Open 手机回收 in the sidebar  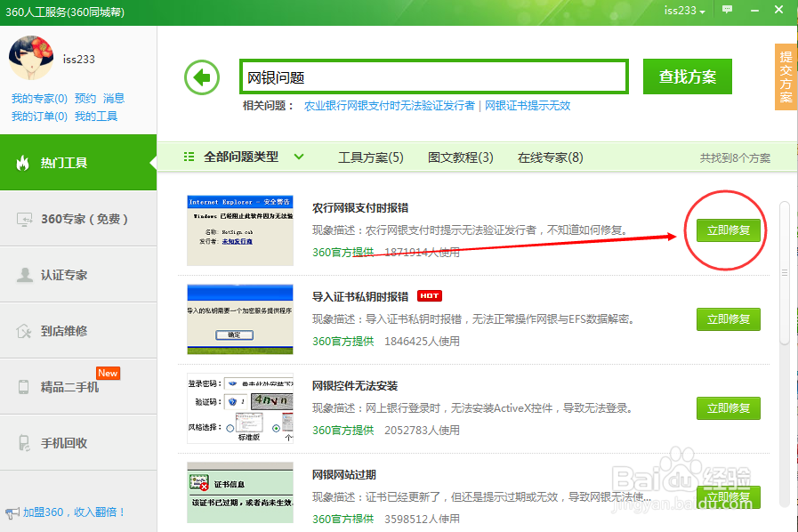pyautogui.click(x=78, y=443)
